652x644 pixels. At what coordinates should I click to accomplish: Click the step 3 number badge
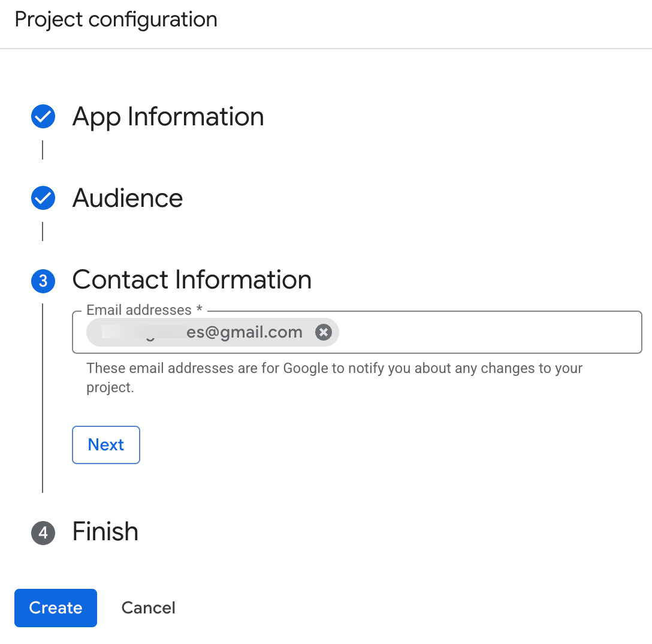(43, 281)
